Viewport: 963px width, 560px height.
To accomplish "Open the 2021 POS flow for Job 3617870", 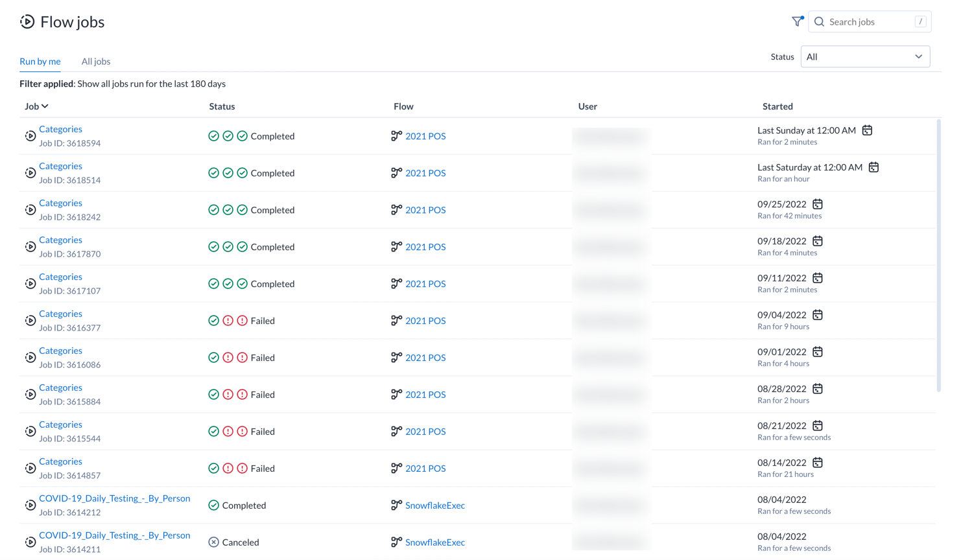I will click(425, 247).
